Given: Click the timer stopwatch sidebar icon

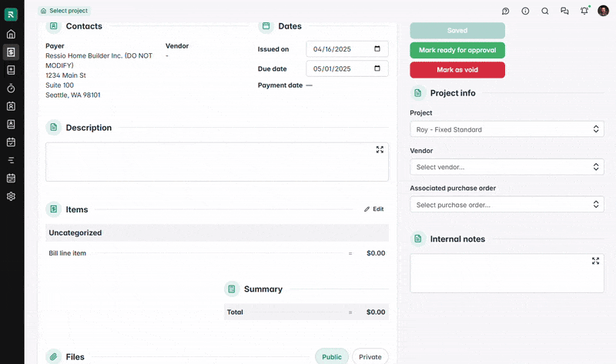Looking at the screenshot, I should [x=11, y=88].
